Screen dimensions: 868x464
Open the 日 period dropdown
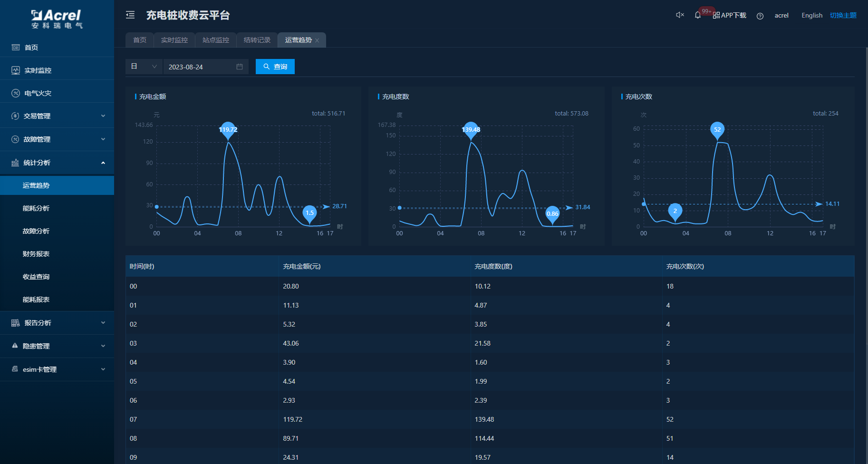tap(144, 67)
